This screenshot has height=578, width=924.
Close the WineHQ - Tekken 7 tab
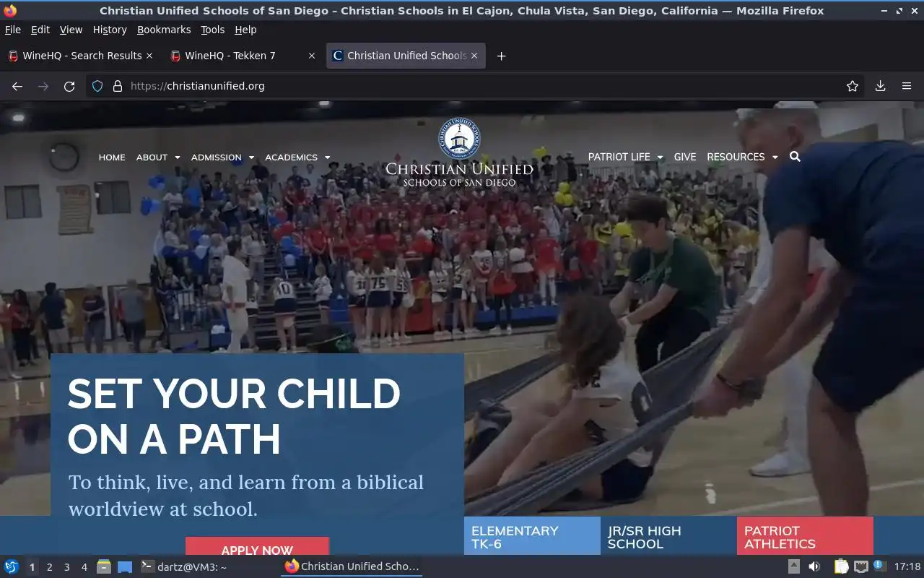[312, 56]
